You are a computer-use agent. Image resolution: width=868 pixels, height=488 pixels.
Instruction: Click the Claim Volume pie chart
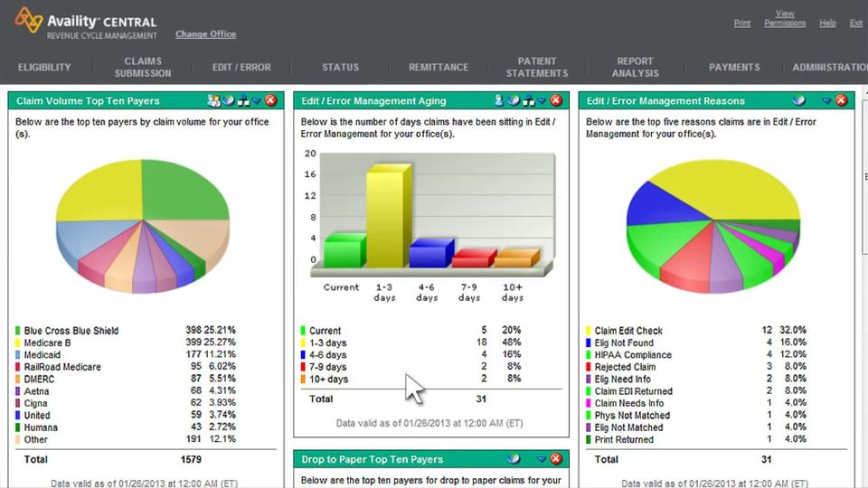click(x=143, y=226)
